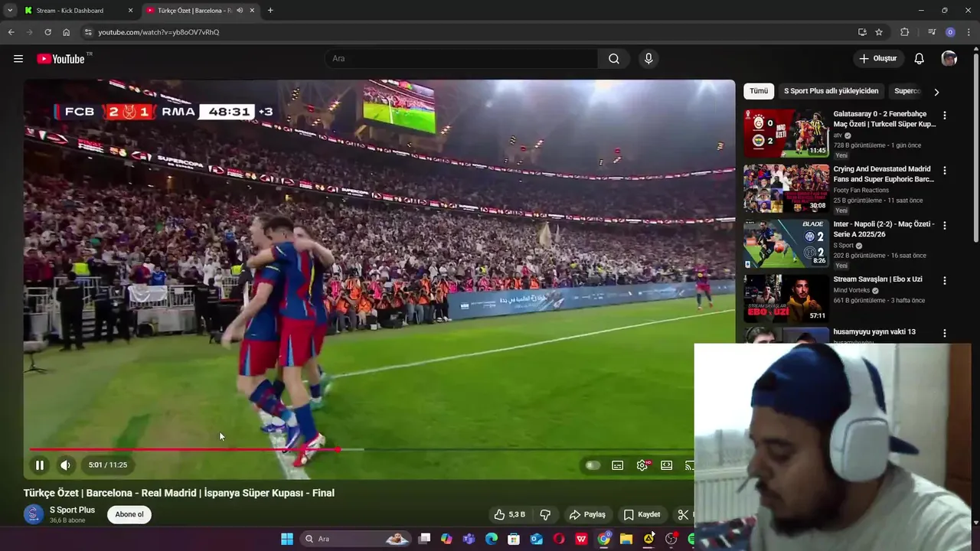
Task: Open the player settings gear
Action: coord(642,465)
